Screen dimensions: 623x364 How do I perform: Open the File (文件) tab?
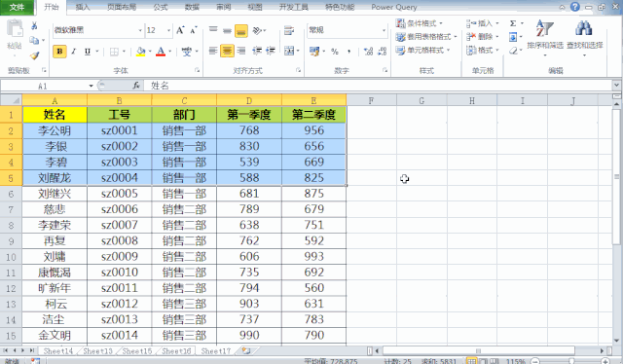tap(17, 7)
